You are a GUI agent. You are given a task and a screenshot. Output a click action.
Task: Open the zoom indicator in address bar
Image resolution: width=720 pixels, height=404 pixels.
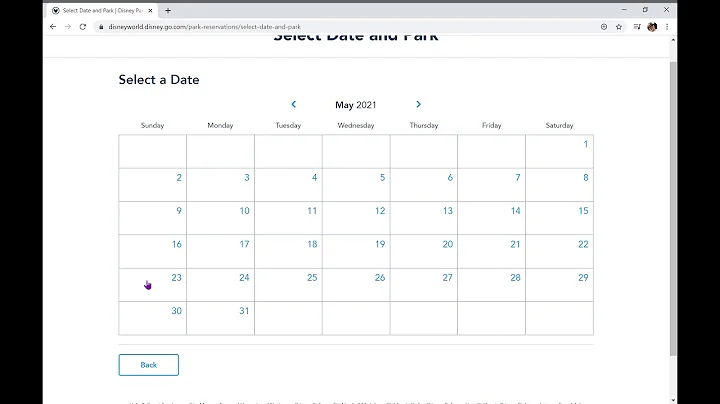coord(604,27)
